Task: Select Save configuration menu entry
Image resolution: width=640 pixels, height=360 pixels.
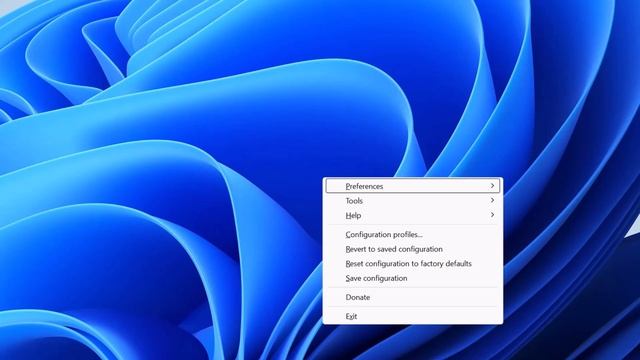Action: (x=413, y=278)
